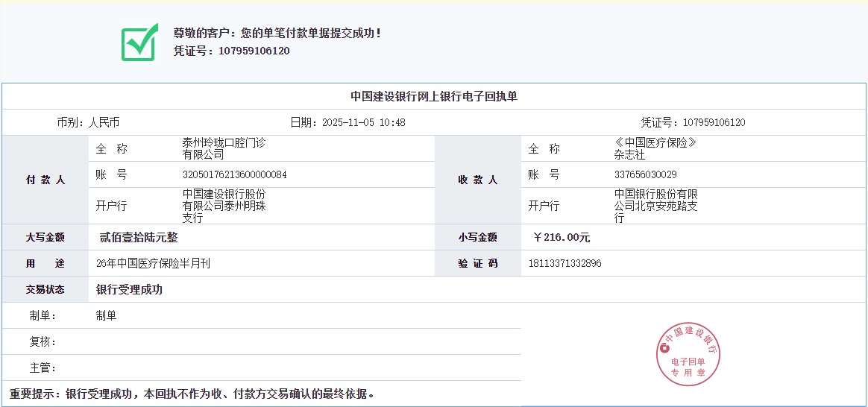Viewport: 868px width, 407px height.
Task: Select the purpose text 26年中国医疗保险半月刊
Action: [x=153, y=263]
